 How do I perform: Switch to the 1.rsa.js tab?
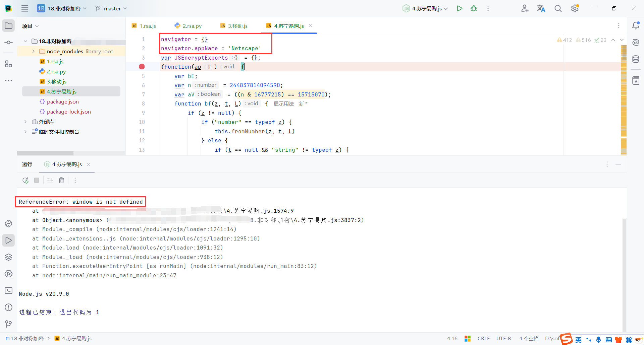coord(144,26)
